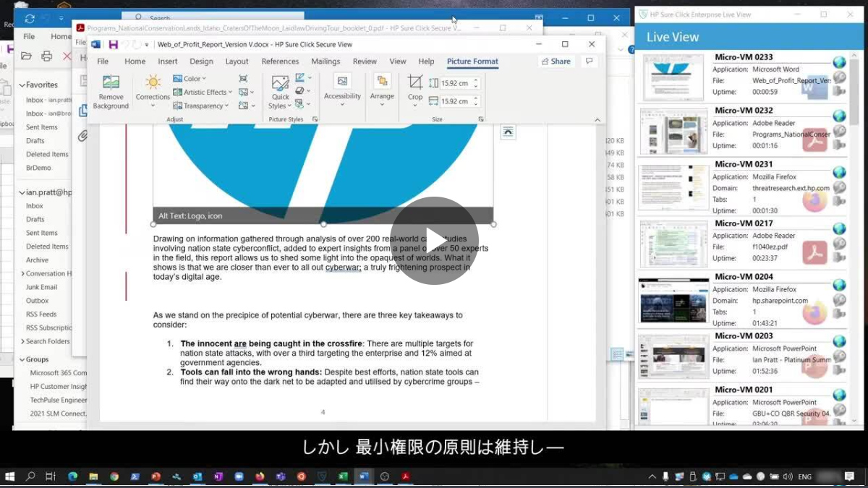Click the shape height input field
Image resolution: width=868 pixels, height=488 pixels.
[455, 83]
